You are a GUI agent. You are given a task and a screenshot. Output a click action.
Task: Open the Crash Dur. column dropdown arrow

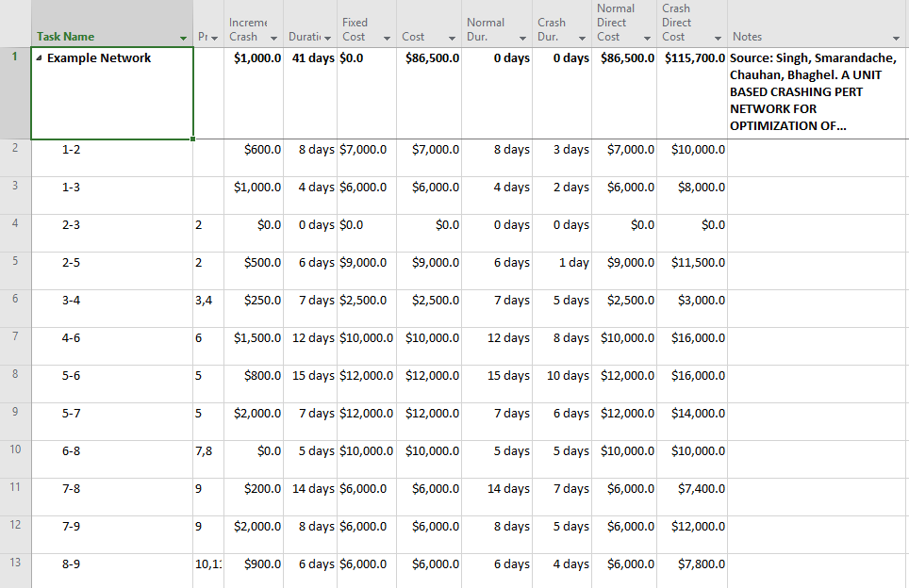(x=582, y=39)
